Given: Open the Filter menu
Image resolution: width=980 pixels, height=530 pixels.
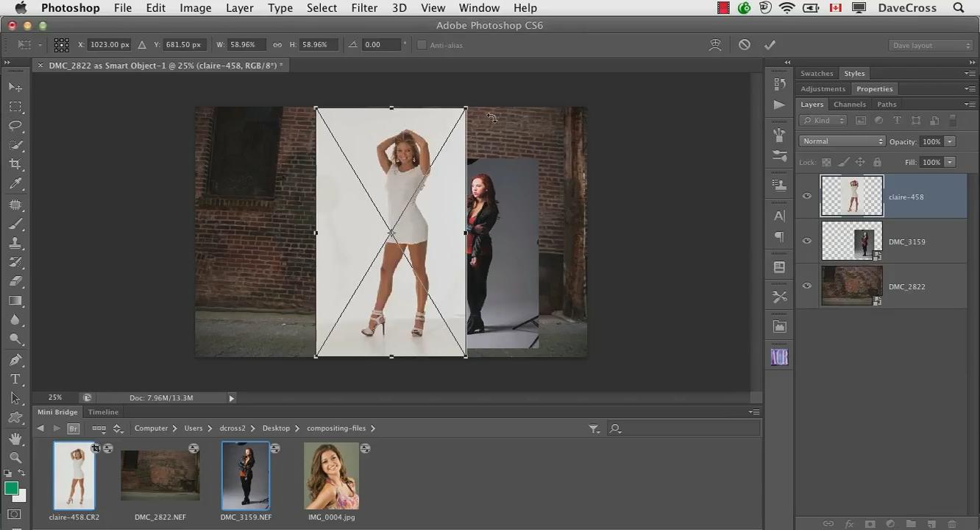Looking at the screenshot, I should click(364, 8).
